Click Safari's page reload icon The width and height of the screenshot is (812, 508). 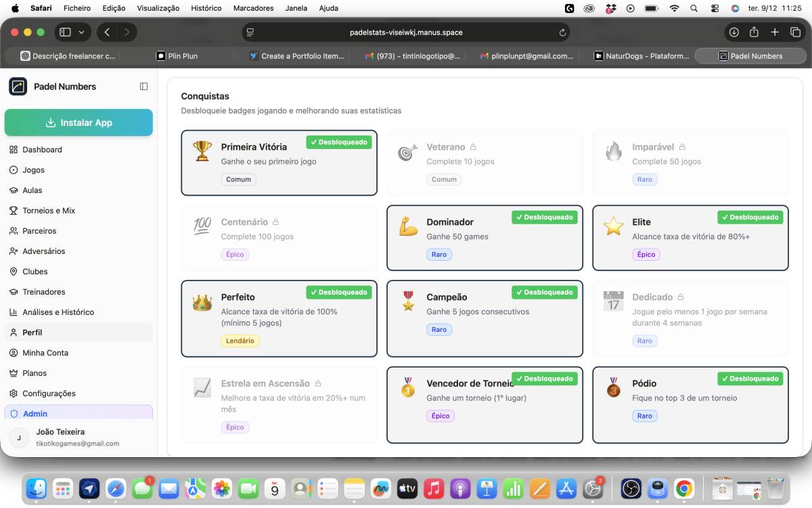[x=562, y=33]
